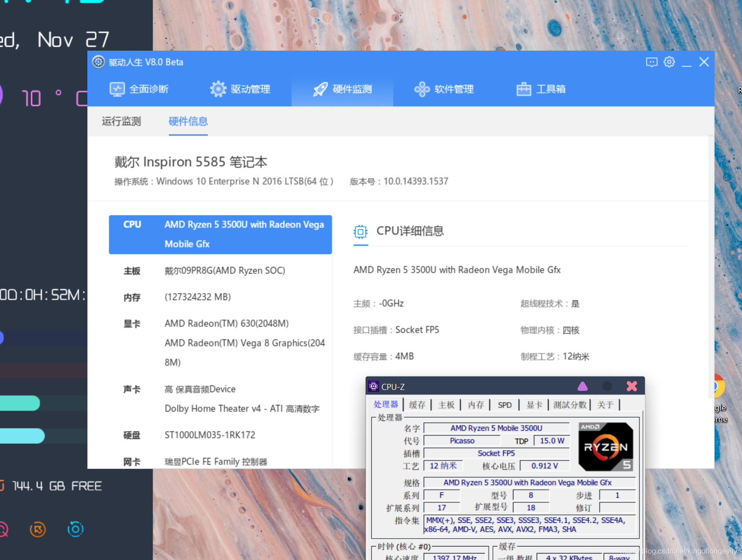Viewport: 742px width, 560px height.
Task: Click the 驱动人生 app logo icon
Action: coord(98,62)
